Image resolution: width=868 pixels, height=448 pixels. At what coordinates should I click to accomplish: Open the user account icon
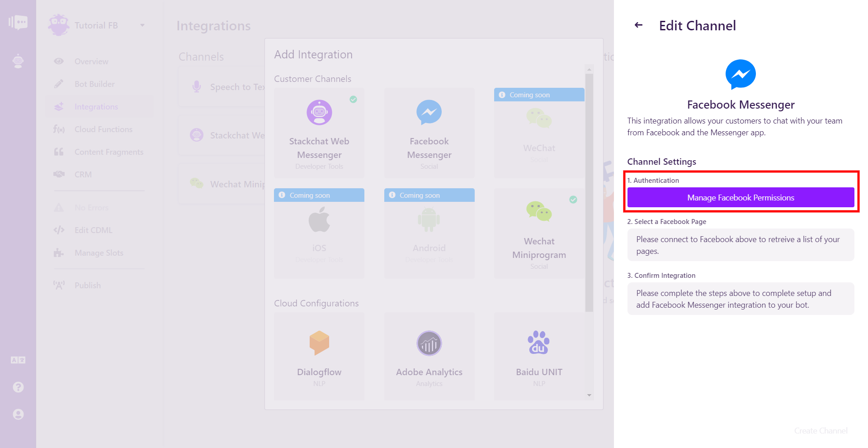tap(18, 415)
